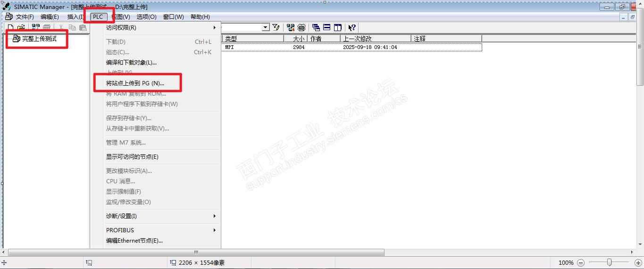Open the 帮助(H) menu
This screenshot has width=644, height=269.
200,17
